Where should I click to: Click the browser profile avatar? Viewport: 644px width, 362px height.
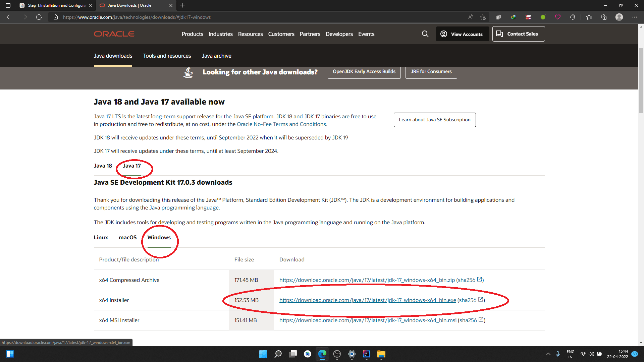619,17
